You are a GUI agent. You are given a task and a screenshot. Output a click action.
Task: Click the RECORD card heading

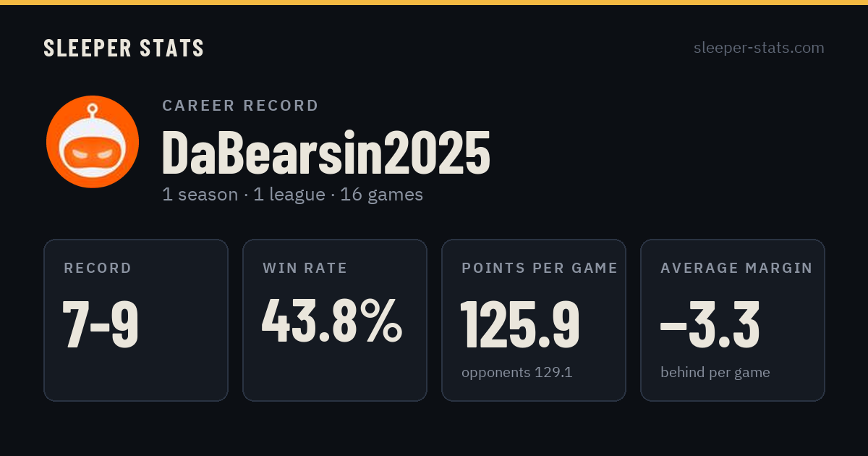pyautogui.click(x=98, y=269)
